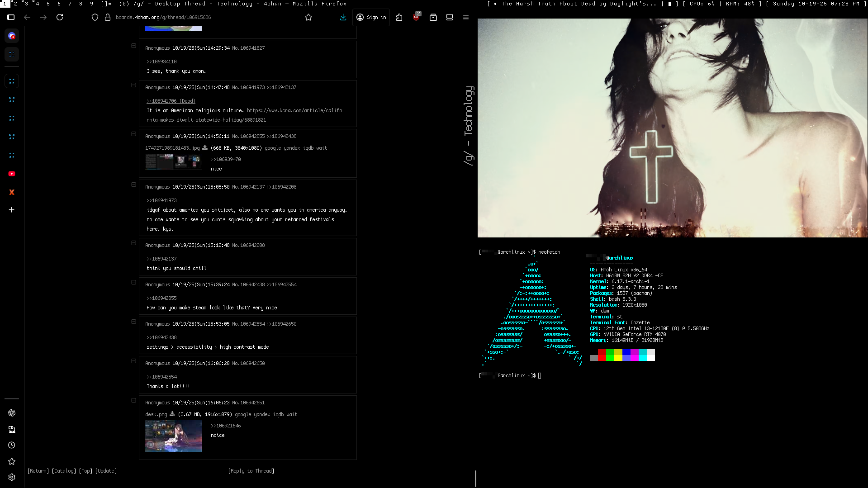Open the tracking protection shield
The height and width of the screenshot is (488, 868).
point(95,17)
